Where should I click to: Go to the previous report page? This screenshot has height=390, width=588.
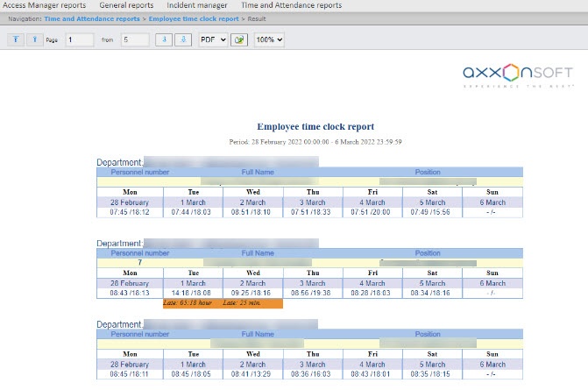32,39
